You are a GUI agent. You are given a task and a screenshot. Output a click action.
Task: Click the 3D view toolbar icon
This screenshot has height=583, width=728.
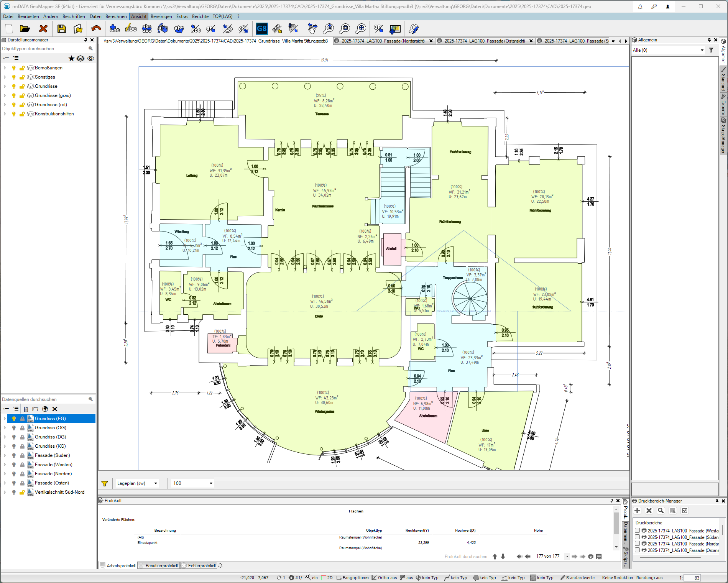click(379, 29)
